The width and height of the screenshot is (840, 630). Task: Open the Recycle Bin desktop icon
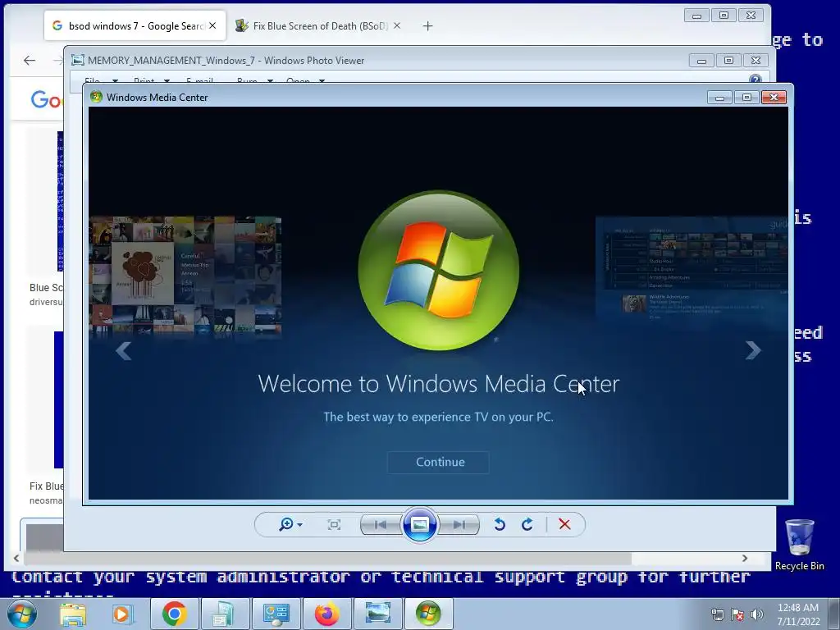(x=799, y=545)
